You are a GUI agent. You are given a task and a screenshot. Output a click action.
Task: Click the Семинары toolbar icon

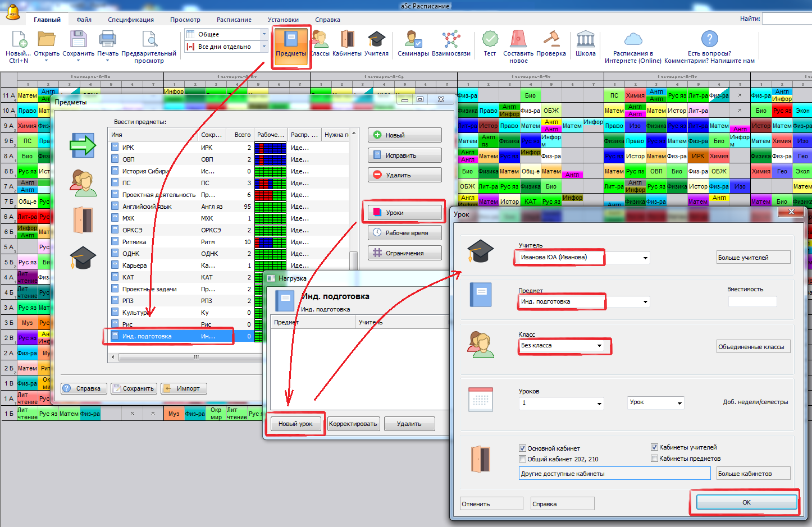(x=413, y=43)
